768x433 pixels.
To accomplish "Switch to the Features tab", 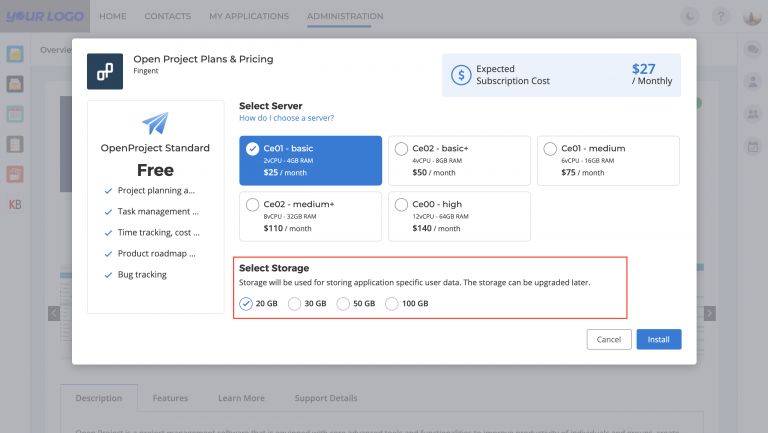I will (170, 398).
